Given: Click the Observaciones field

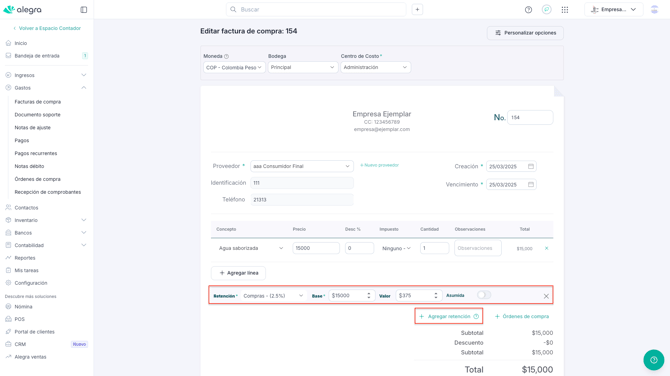Looking at the screenshot, I should [478, 248].
